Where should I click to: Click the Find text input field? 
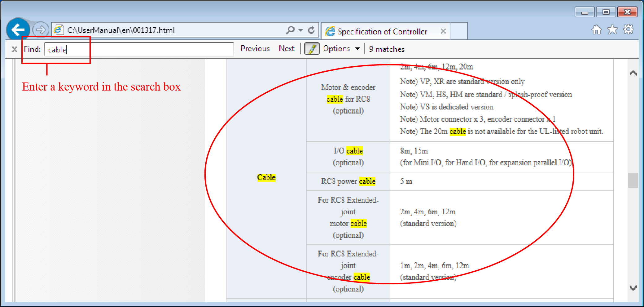tap(139, 49)
